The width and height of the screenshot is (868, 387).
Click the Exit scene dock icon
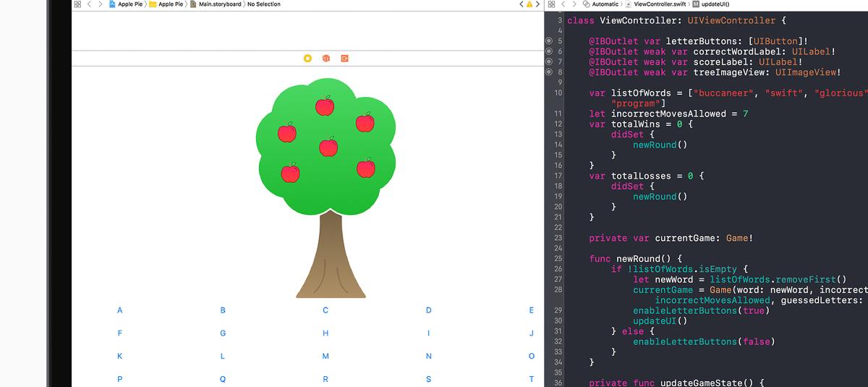point(345,58)
